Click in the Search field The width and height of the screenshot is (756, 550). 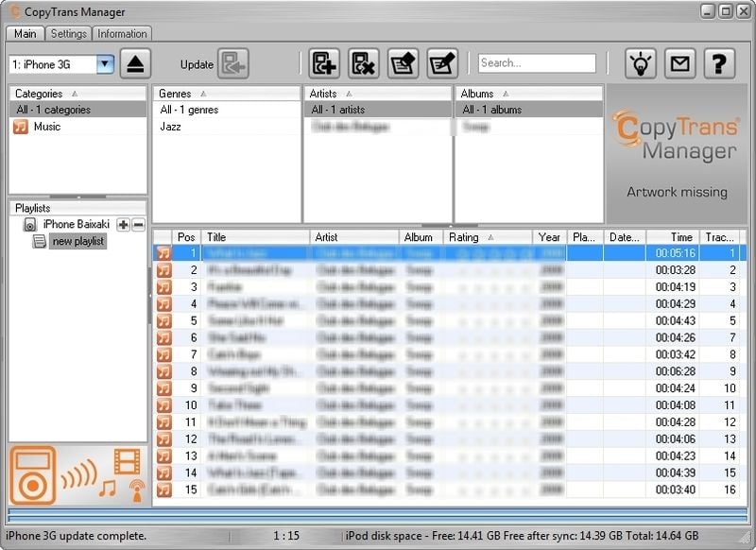click(x=537, y=63)
